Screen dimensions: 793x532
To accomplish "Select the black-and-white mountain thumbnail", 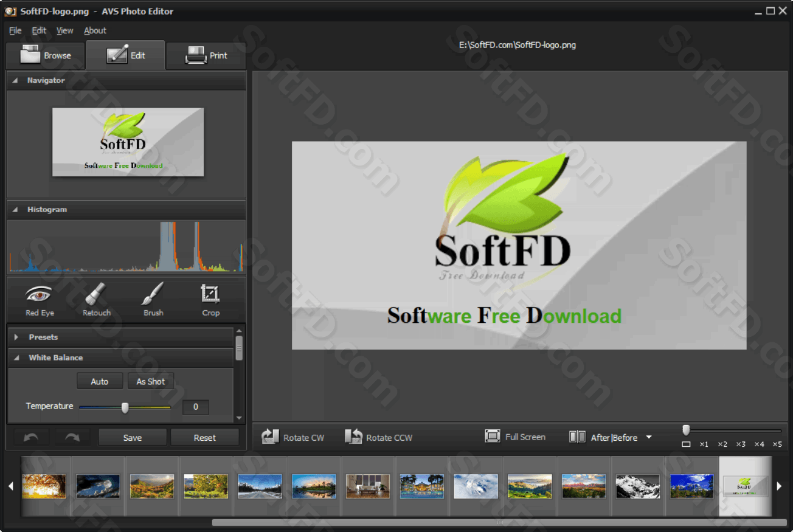I will click(638, 486).
